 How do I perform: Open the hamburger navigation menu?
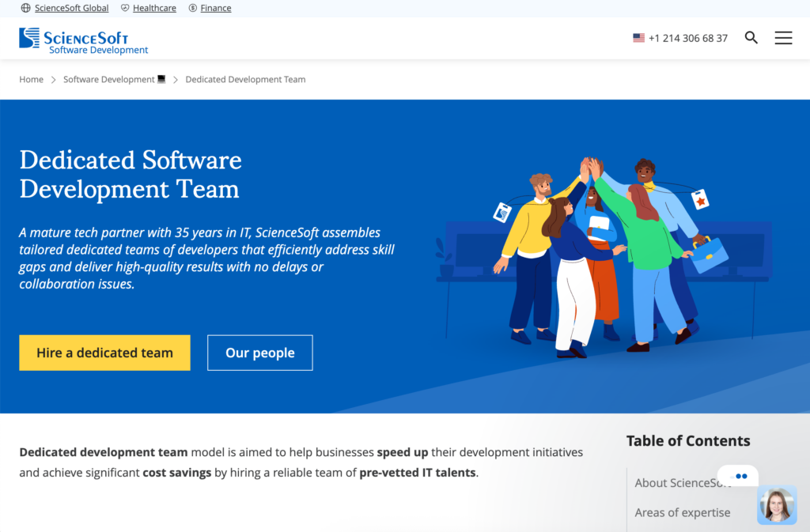(x=783, y=38)
